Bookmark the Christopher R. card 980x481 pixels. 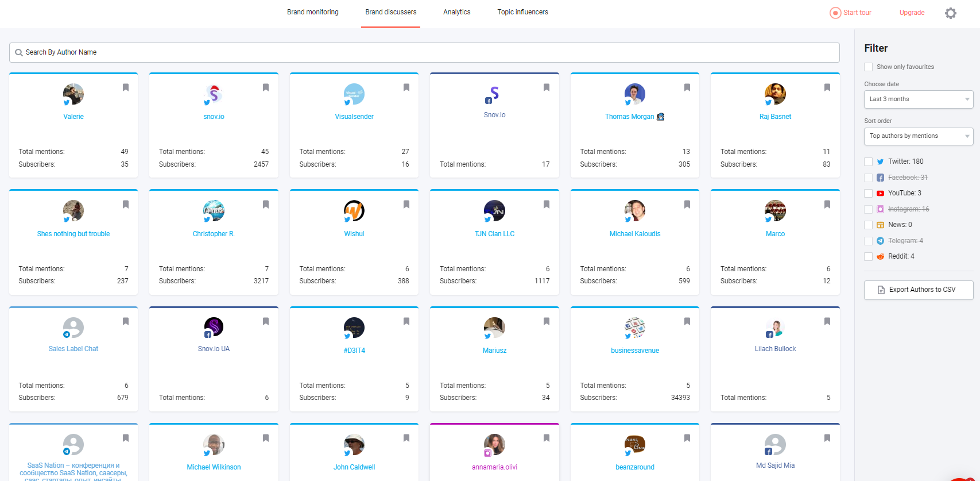pos(266,204)
